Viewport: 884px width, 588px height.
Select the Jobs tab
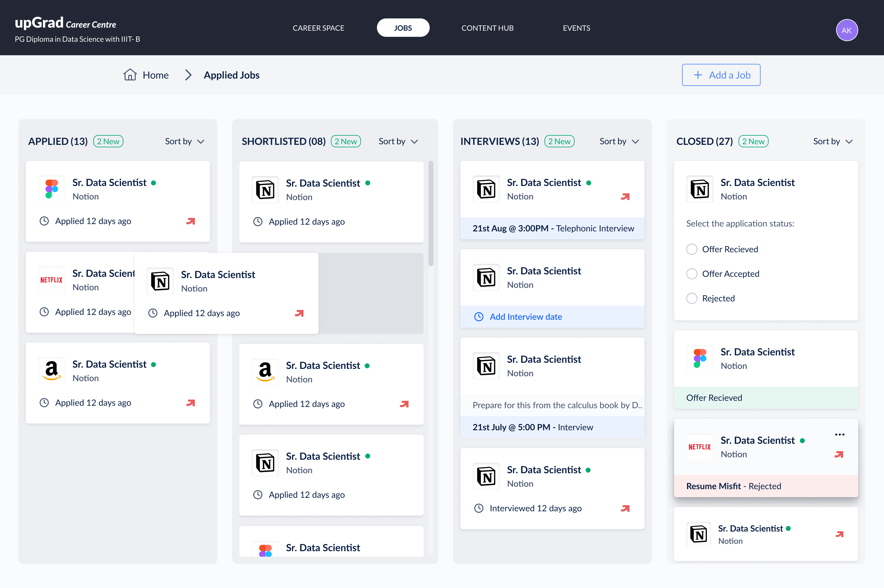click(403, 28)
